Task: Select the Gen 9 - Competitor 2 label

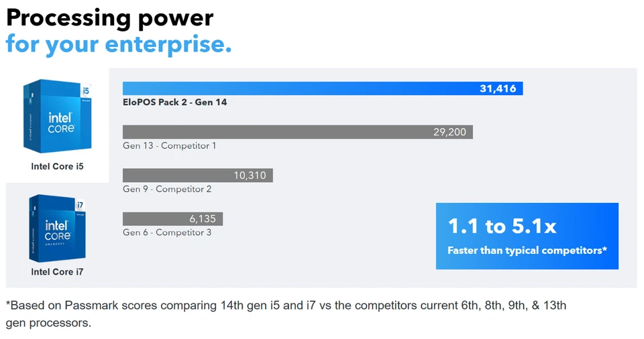Action: pos(167,189)
